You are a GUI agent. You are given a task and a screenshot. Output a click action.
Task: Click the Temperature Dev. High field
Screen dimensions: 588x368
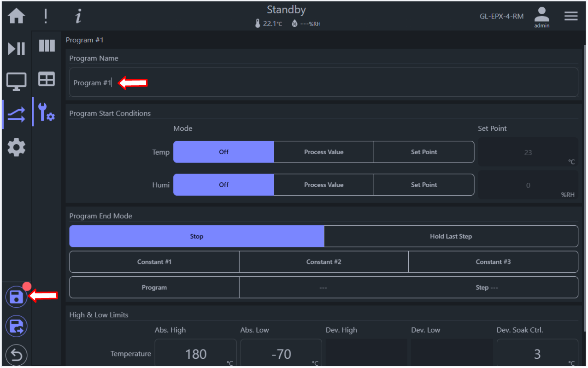tap(366, 353)
